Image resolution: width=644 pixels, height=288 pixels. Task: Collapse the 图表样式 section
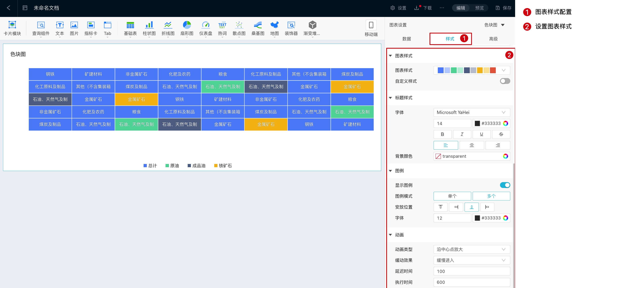[390, 56]
